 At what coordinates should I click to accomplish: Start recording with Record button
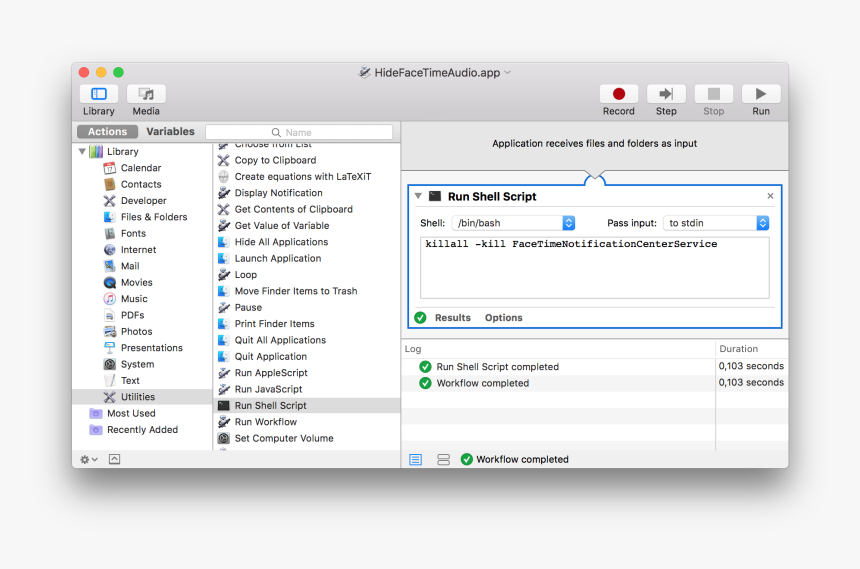point(619,94)
